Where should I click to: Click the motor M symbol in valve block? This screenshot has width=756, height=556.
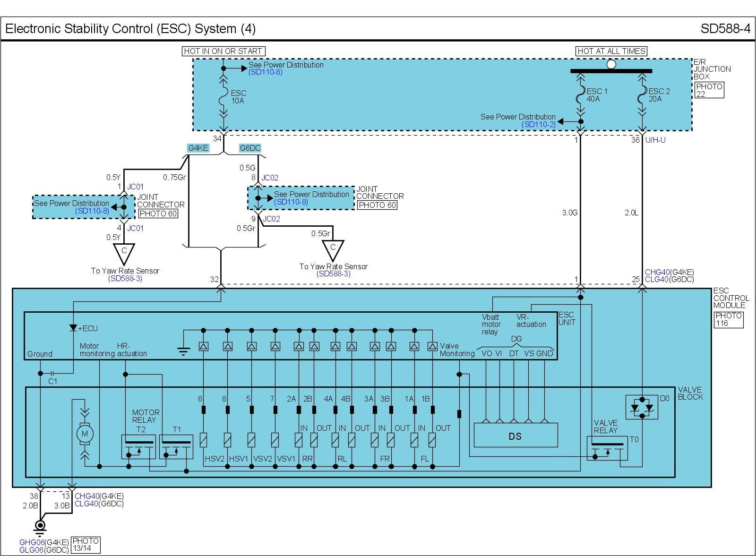[x=85, y=434]
